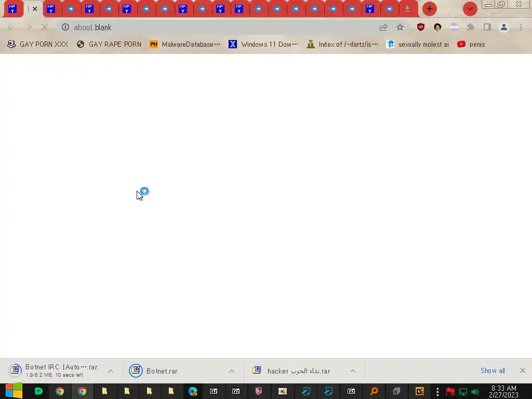Open the Botnet IRC [Auto….rar download
This screenshot has height=399, width=532.
(x=61, y=370)
